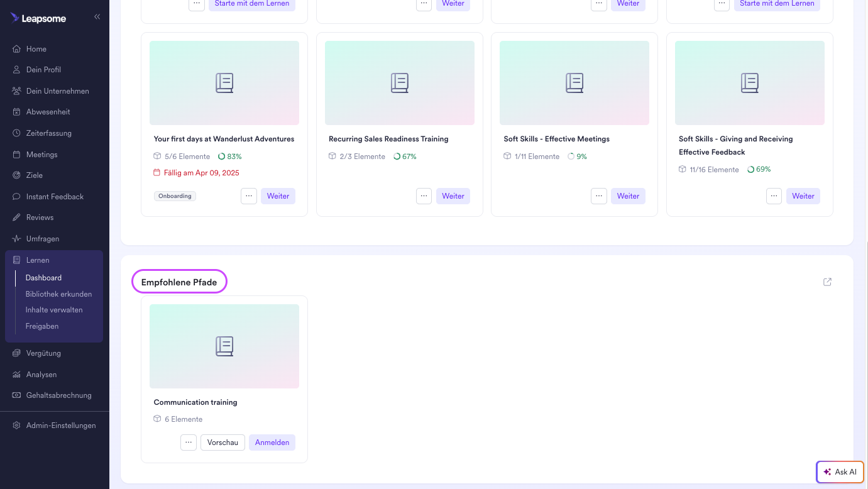Click the 'Empfohlene Pfade' heading
Image resolution: width=868 pixels, height=489 pixels.
coord(179,282)
